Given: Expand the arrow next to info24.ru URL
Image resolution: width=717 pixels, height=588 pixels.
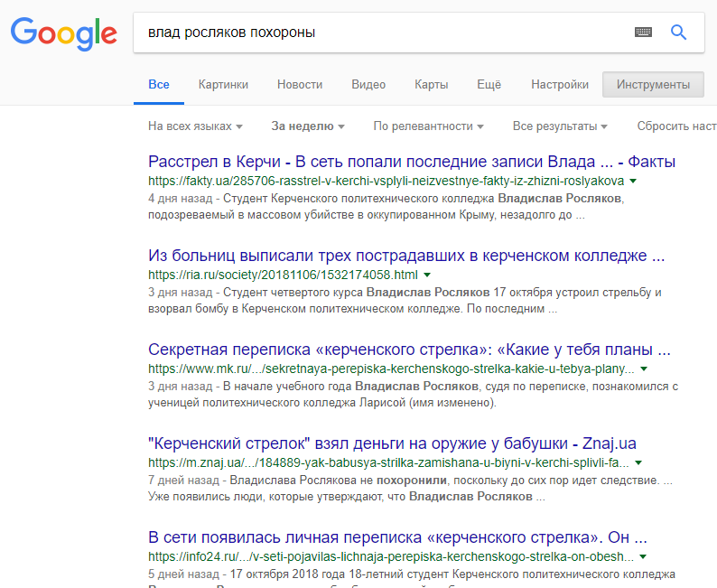Looking at the screenshot, I should click(643, 557).
